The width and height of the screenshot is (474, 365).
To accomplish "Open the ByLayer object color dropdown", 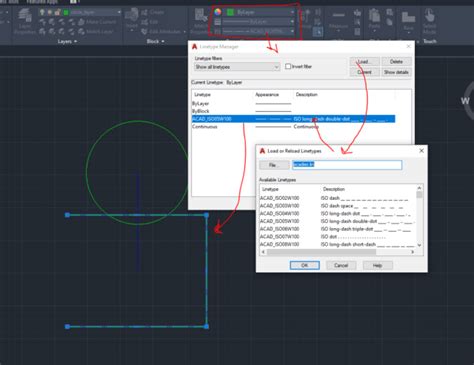I will point(260,12).
